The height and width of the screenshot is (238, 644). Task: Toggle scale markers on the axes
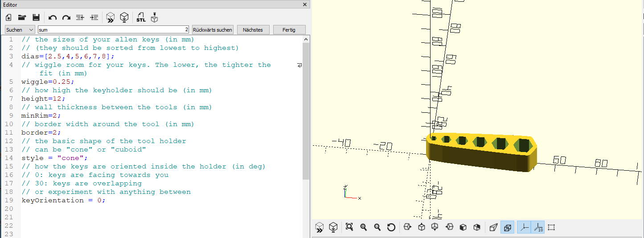click(537, 227)
